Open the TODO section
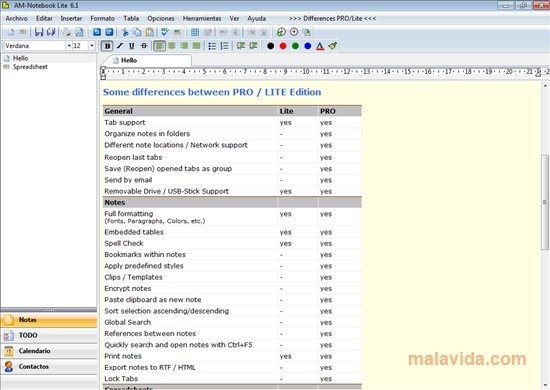The image size is (550, 390). [49, 335]
